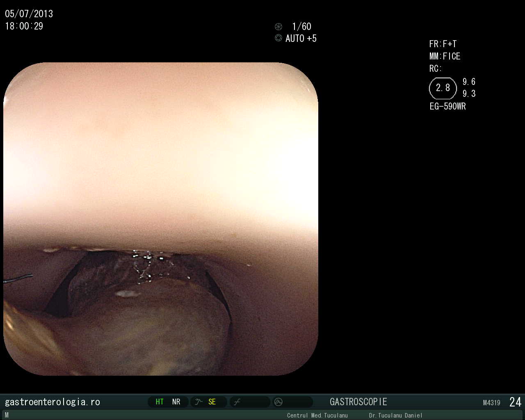Click the FR:F+T setting text
Image resolution: width=525 pixels, height=420 pixels.
click(443, 44)
